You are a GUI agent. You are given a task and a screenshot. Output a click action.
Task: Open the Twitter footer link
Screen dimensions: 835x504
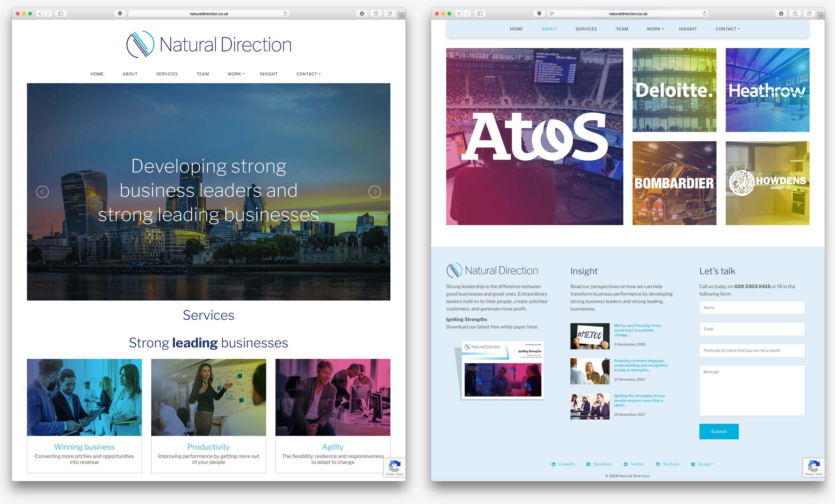(634, 464)
